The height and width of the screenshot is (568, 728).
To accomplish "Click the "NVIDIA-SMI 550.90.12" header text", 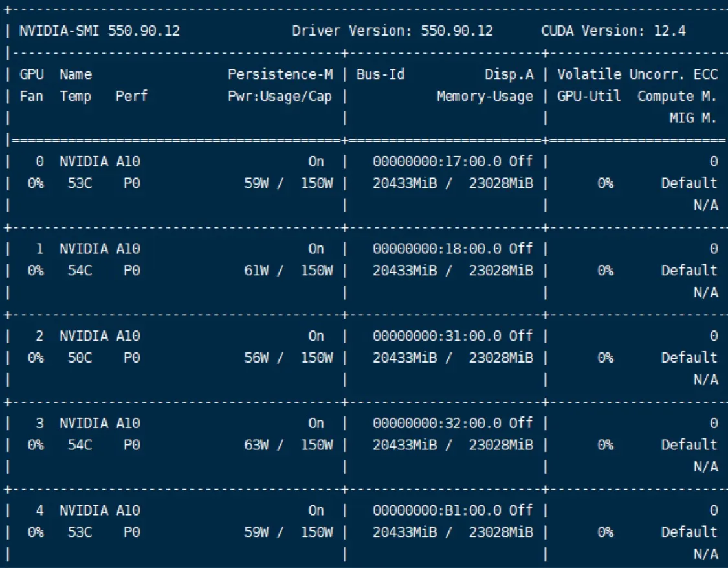I will [x=100, y=30].
